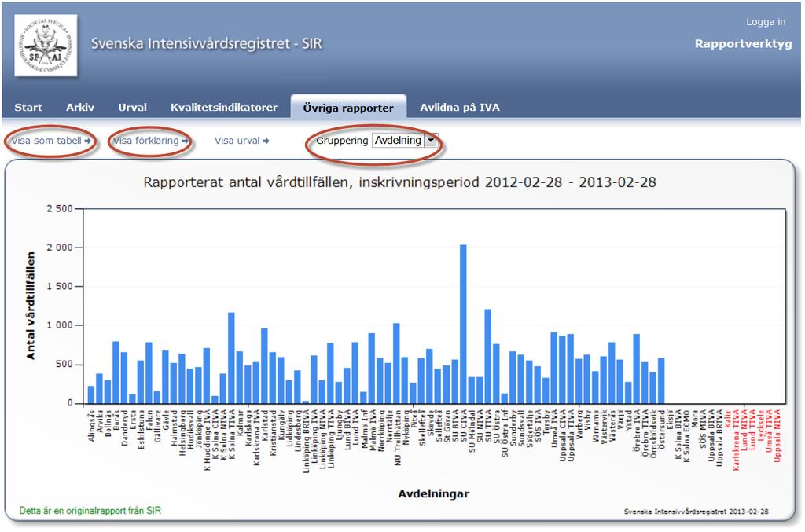The image size is (805, 532).
Task: Click the SU TIVA bar in chart
Action: 487,356
